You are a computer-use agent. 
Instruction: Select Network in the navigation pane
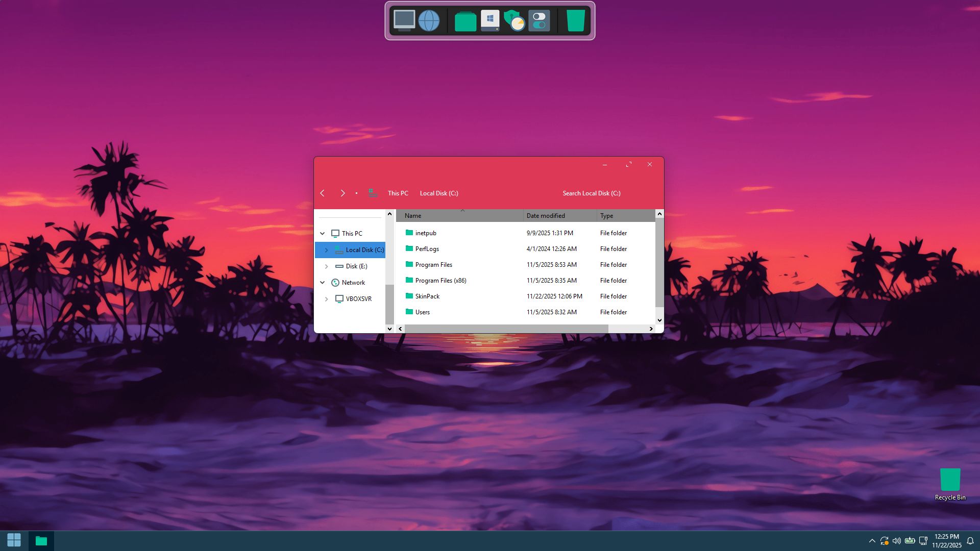(x=353, y=283)
